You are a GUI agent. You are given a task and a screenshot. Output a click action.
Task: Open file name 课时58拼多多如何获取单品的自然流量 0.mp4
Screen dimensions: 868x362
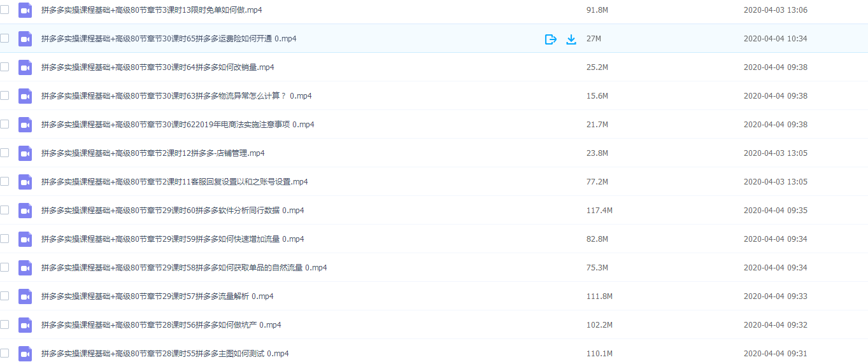(x=184, y=268)
